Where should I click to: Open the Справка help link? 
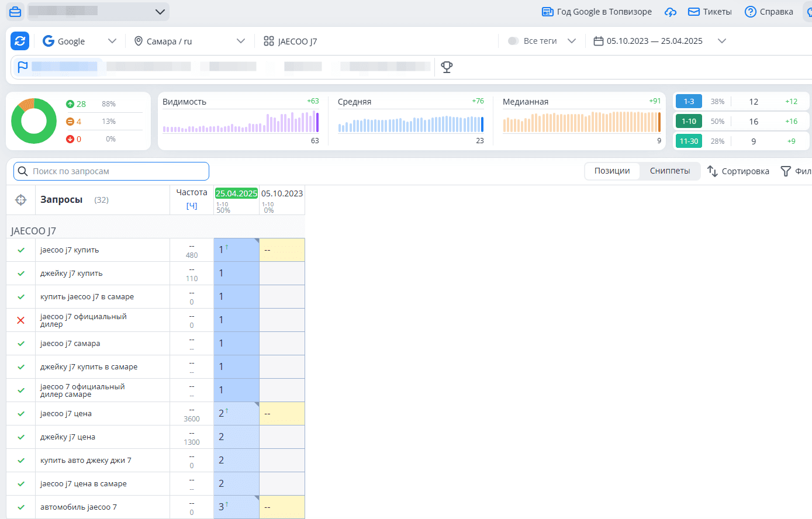coord(769,12)
